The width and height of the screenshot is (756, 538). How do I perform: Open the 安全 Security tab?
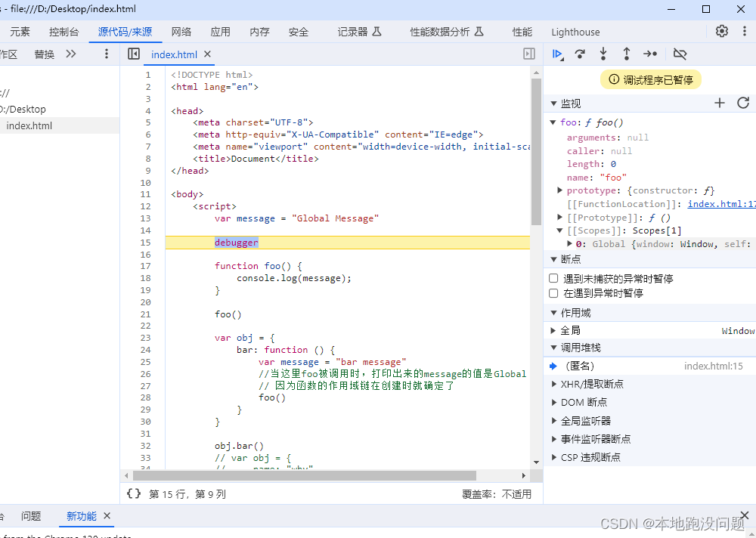point(299,32)
